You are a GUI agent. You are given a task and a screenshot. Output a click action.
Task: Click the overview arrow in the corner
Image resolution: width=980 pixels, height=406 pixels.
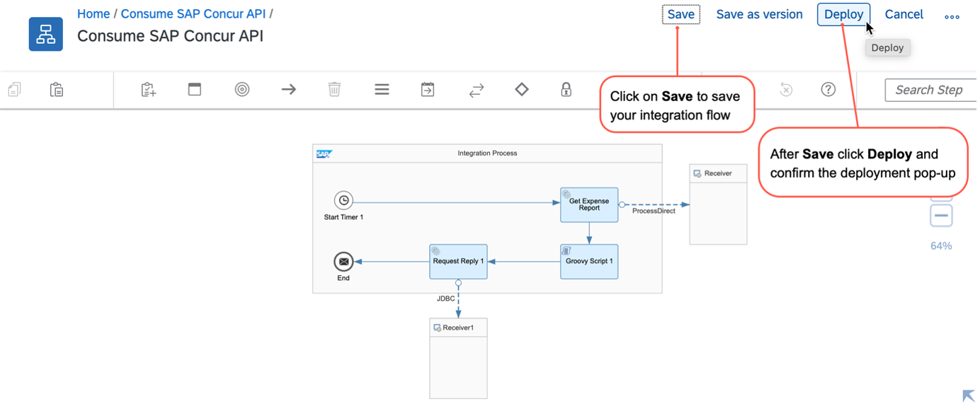coord(968,396)
